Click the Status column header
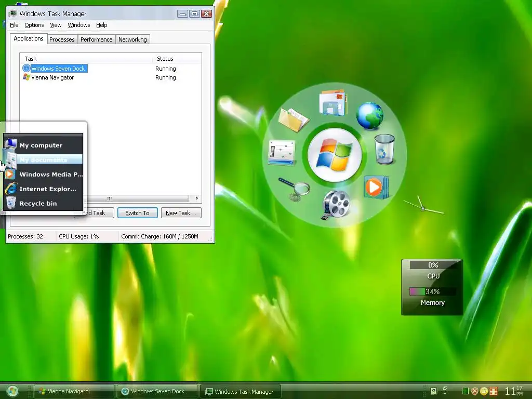This screenshot has width=532, height=399. pos(177,59)
